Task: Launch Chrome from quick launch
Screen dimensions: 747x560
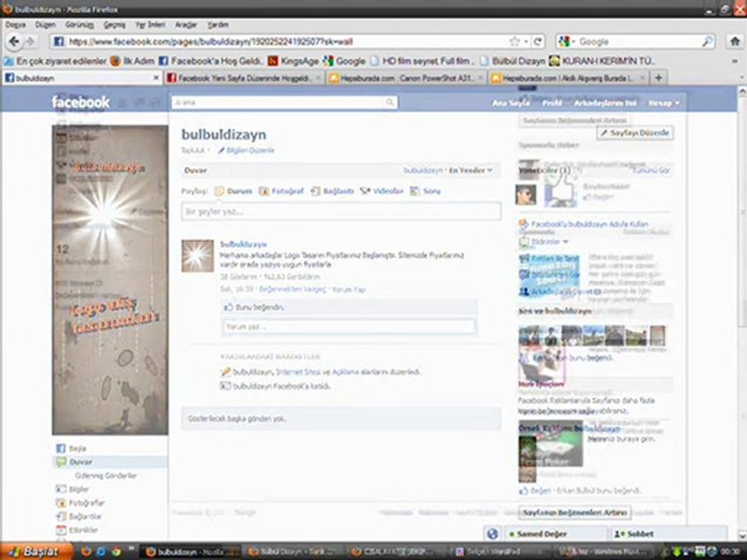Action: (x=116, y=552)
